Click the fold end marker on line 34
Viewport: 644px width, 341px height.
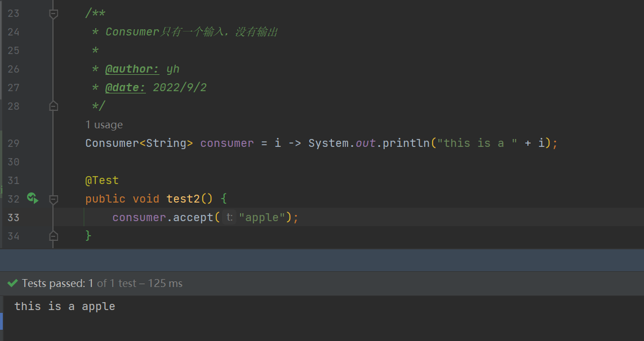(x=54, y=236)
